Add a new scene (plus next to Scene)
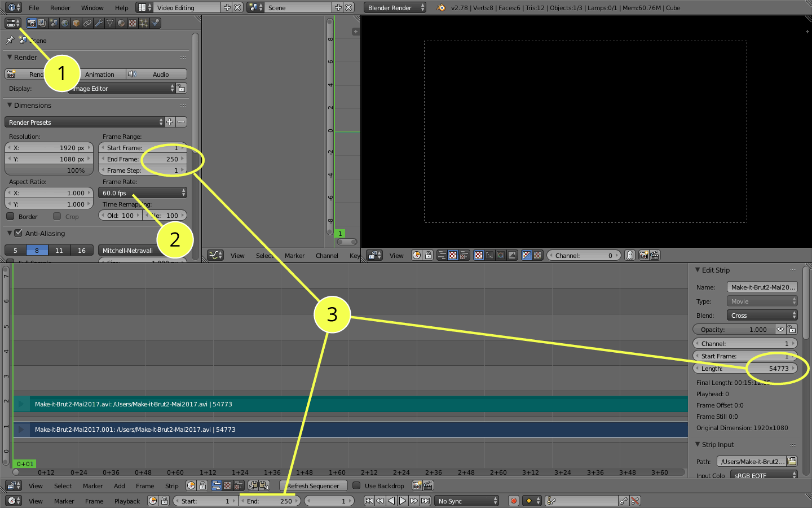 pyautogui.click(x=338, y=7)
